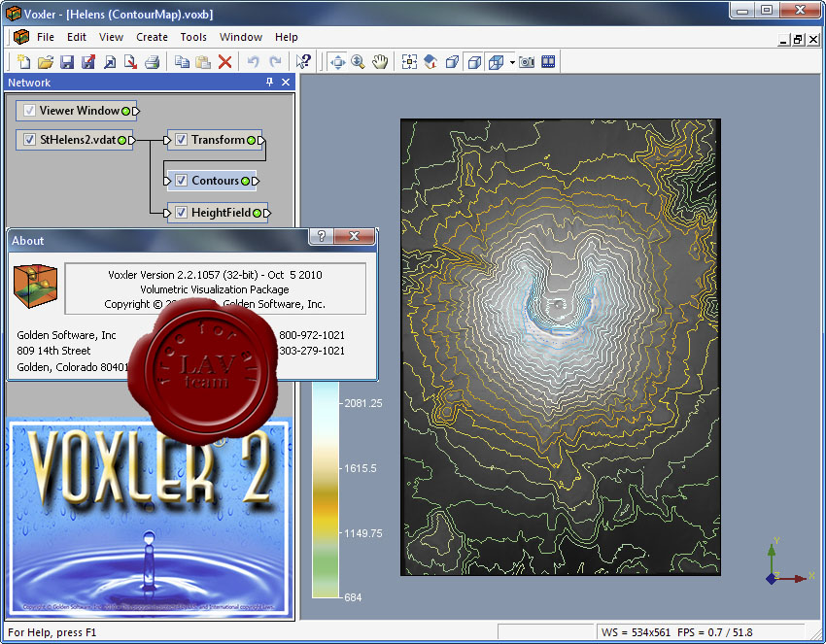Screen dimensions: 826x644
Task: Open the Tools menu
Action: [193, 37]
